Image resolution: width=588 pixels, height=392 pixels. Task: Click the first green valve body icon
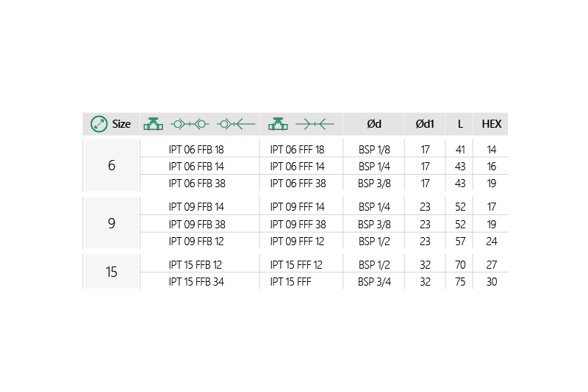(x=153, y=124)
